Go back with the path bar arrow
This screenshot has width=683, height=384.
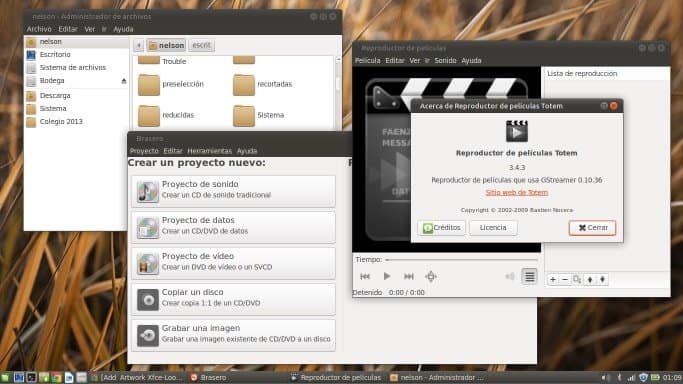click(x=139, y=45)
